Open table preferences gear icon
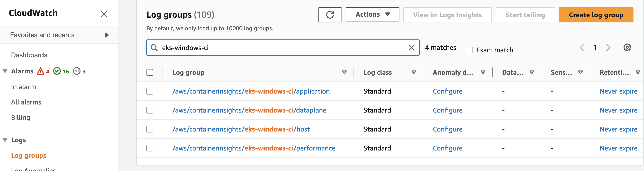 click(x=627, y=47)
